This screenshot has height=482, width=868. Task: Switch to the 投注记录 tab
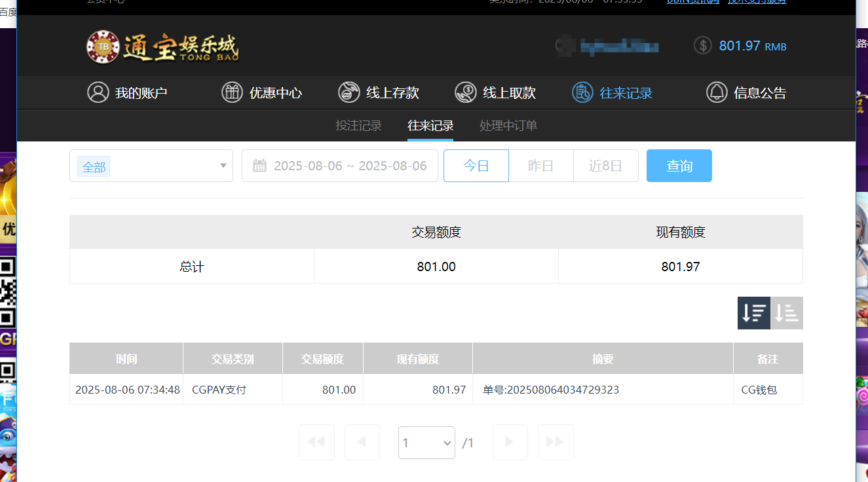point(358,125)
